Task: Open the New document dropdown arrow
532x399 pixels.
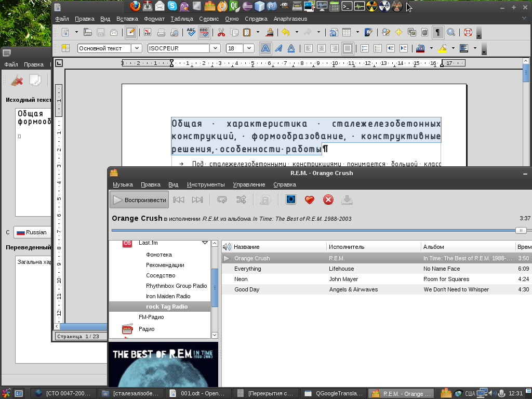Action: pyautogui.click(x=76, y=32)
